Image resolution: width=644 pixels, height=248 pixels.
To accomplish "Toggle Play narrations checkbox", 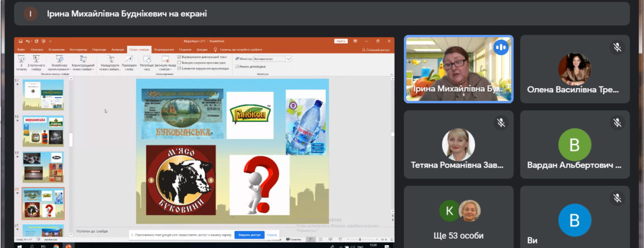I will [179, 57].
